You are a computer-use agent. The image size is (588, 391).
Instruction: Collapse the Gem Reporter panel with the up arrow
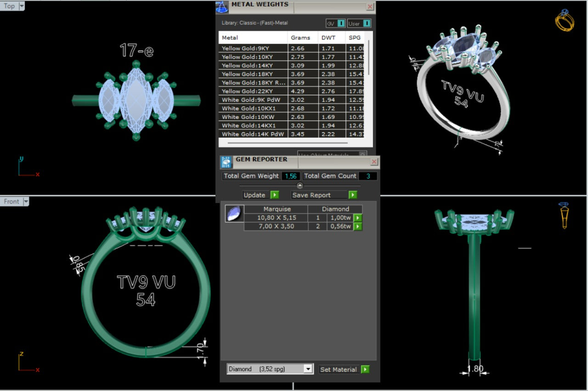(x=300, y=186)
